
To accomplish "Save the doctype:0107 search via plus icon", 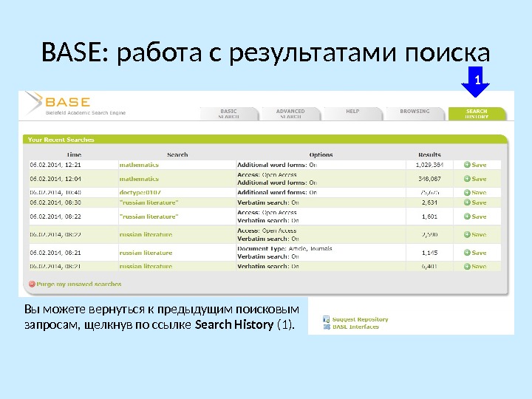I will 467,192.
